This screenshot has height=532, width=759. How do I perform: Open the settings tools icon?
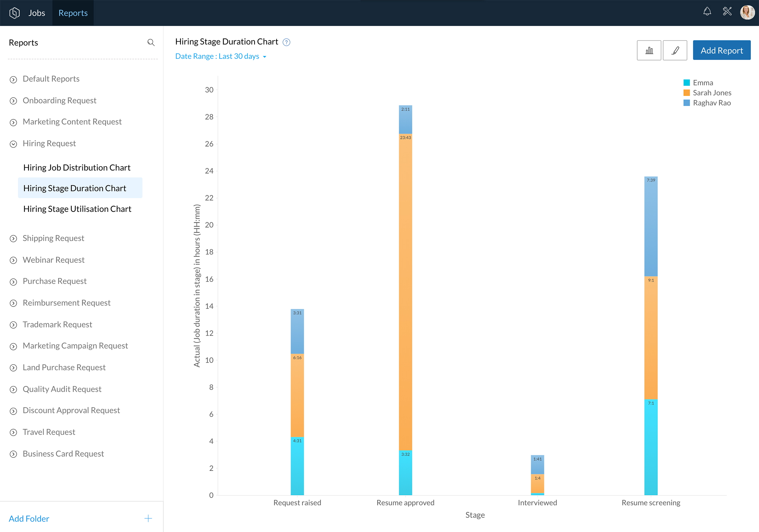pyautogui.click(x=727, y=12)
